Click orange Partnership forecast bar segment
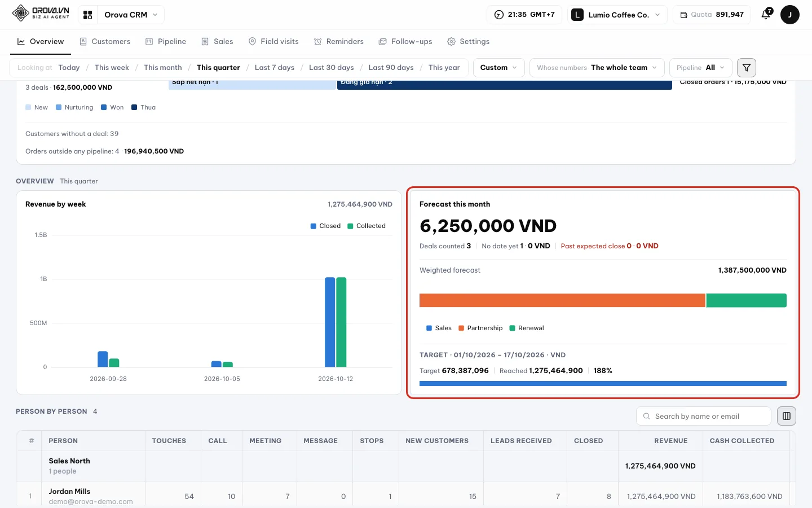Screen dimensions: 812x508 [562, 300]
